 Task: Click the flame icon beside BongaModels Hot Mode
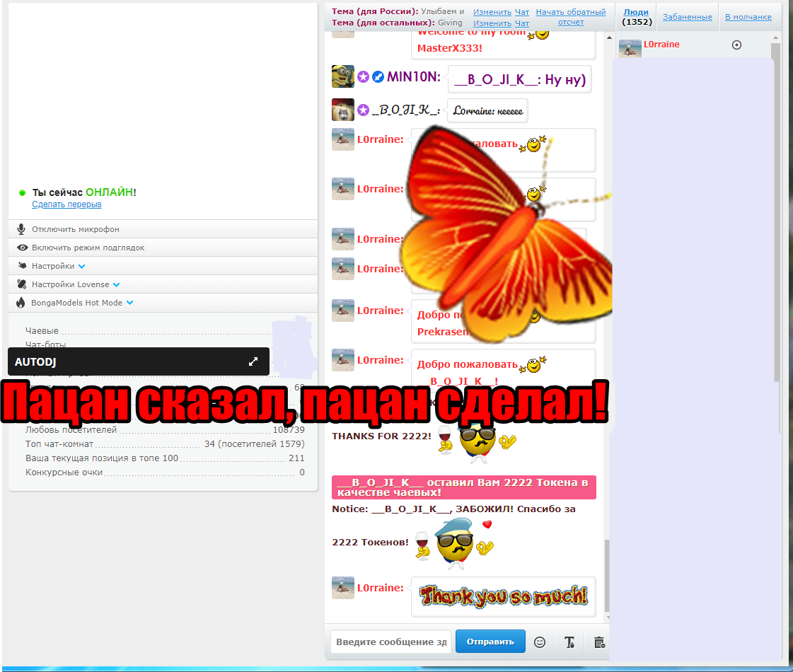coord(21,303)
